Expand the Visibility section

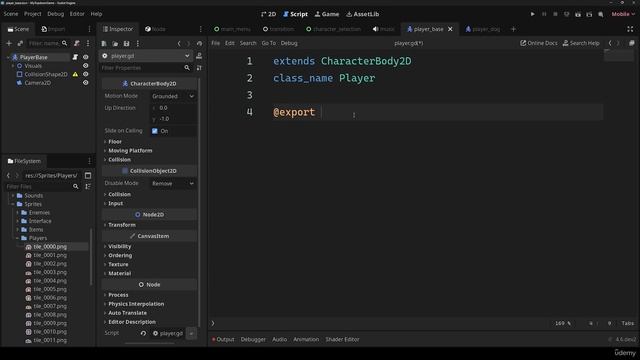pyautogui.click(x=120, y=247)
